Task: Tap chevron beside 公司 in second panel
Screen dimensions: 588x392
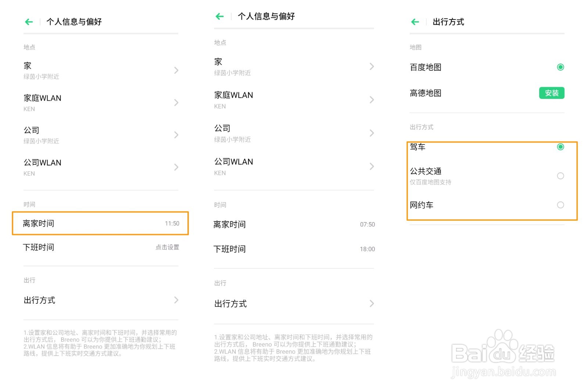Action: tap(372, 133)
